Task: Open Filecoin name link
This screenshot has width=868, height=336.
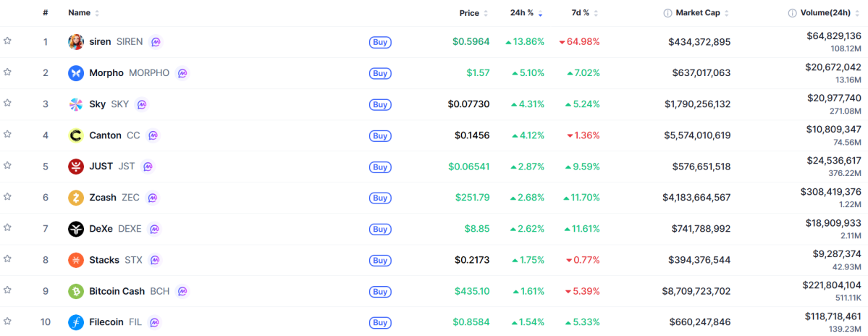Action: point(107,322)
